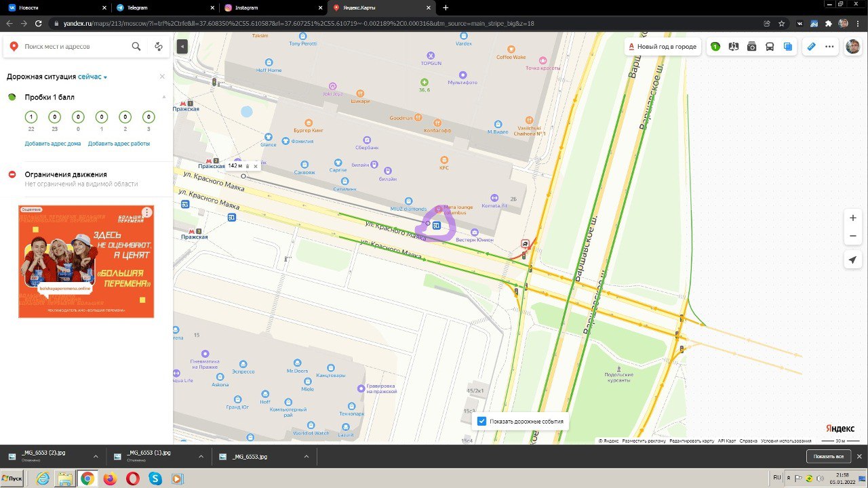The width and height of the screenshot is (868, 488).
Task: Bookmark this page with the star
Action: point(782,23)
